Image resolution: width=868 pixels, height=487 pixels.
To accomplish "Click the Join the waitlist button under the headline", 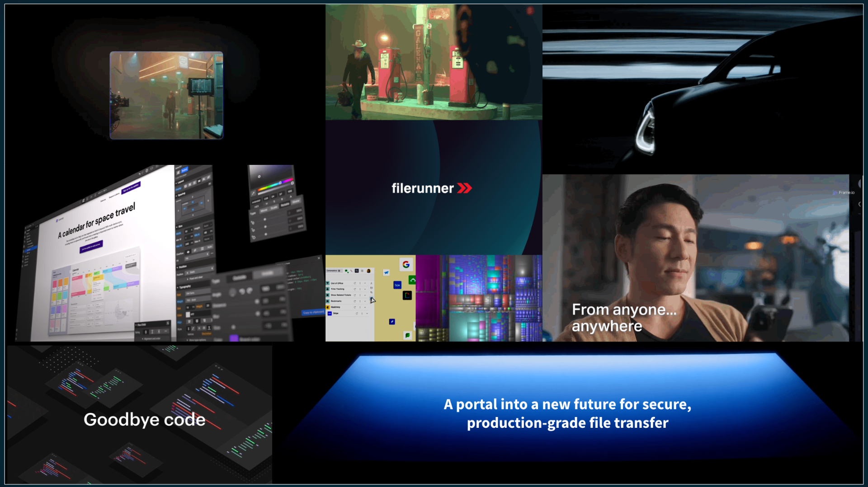I will click(92, 246).
